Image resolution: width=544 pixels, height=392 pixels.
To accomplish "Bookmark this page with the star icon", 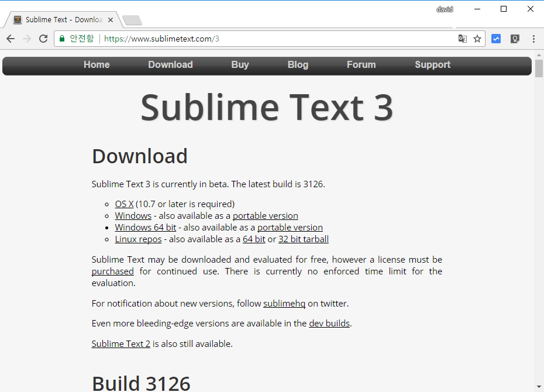I will click(477, 39).
